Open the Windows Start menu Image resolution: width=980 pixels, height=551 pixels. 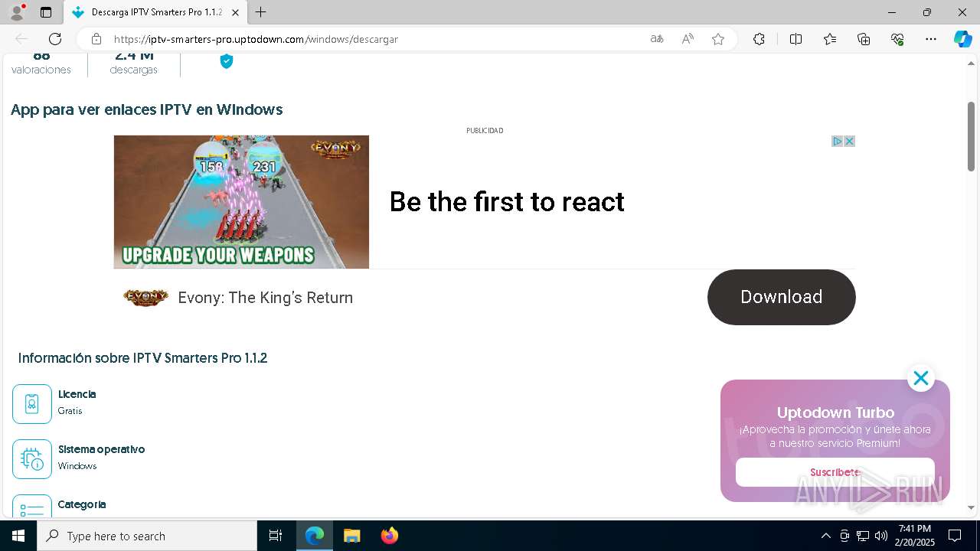[x=18, y=536]
